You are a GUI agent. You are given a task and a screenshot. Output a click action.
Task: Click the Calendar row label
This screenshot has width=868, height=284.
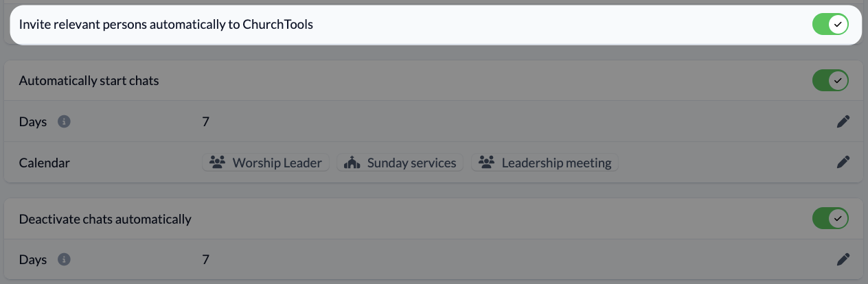point(45,163)
